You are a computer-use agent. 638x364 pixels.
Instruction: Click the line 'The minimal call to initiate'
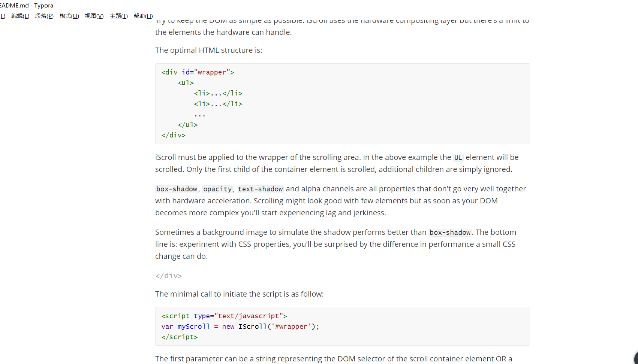click(240, 294)
